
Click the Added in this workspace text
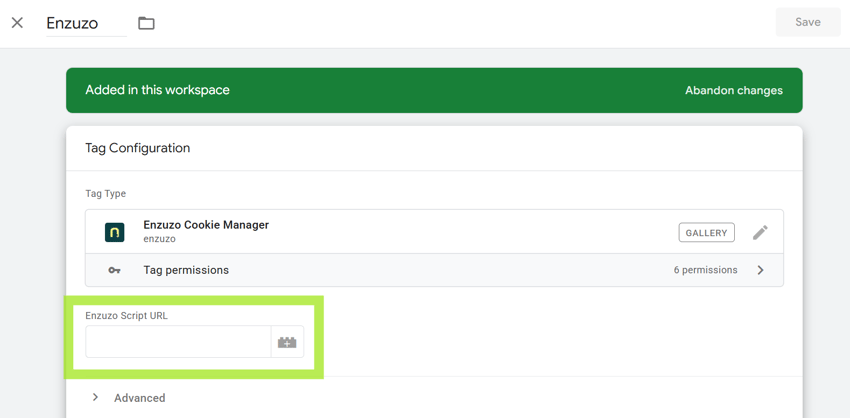157,90
